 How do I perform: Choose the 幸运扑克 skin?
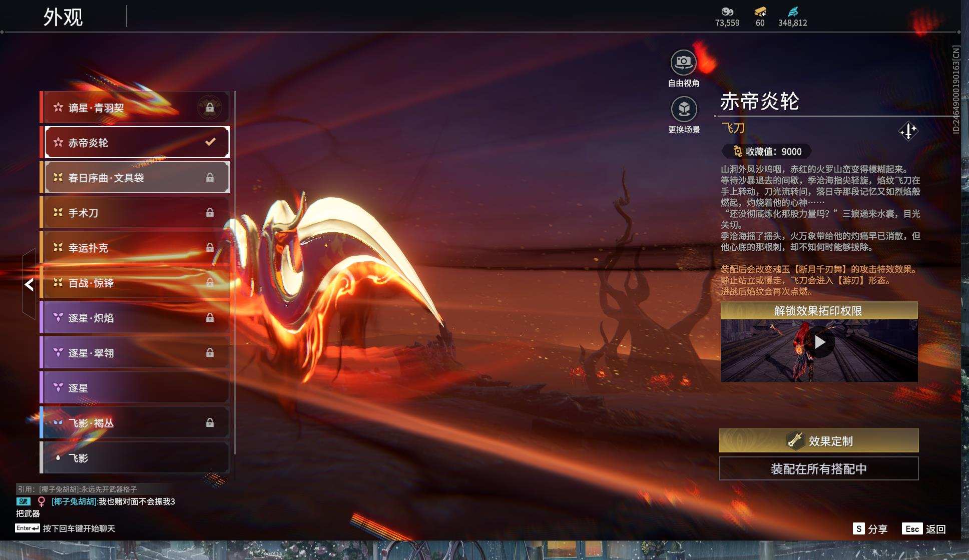point(135,247)
